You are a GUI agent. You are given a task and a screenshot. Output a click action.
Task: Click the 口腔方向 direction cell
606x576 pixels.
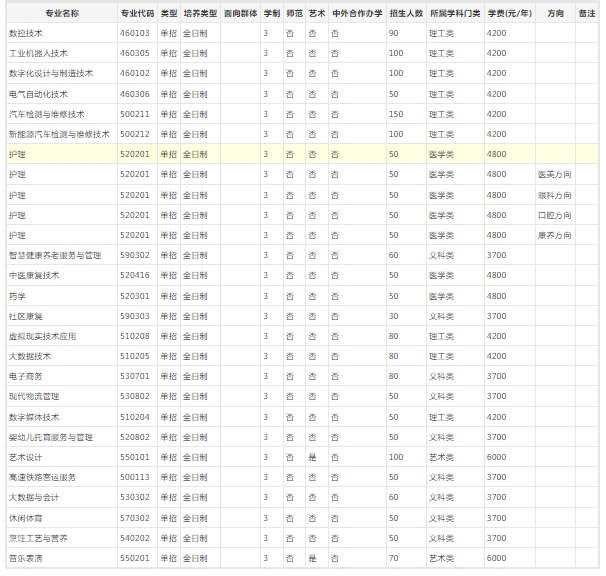pos(555,215)
